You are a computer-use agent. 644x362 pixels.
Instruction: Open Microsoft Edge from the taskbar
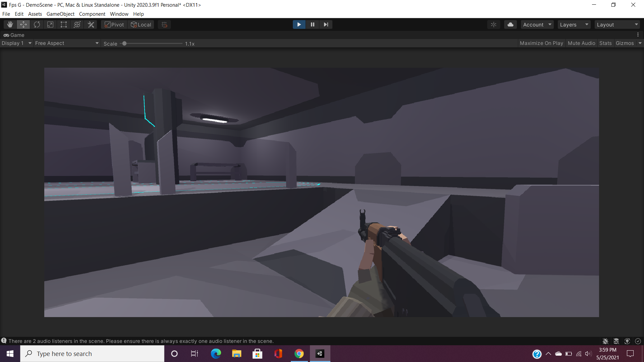point(216,354)
